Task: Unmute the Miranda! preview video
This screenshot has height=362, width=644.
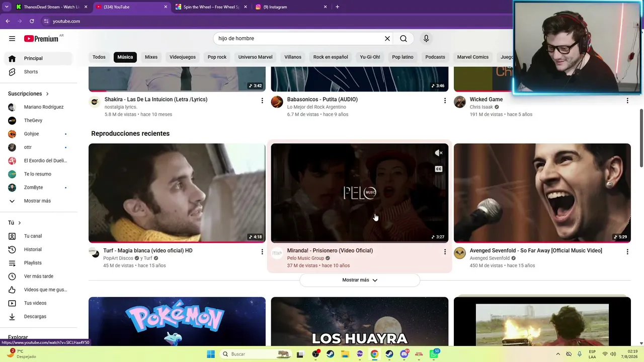Action: [439, 153]
